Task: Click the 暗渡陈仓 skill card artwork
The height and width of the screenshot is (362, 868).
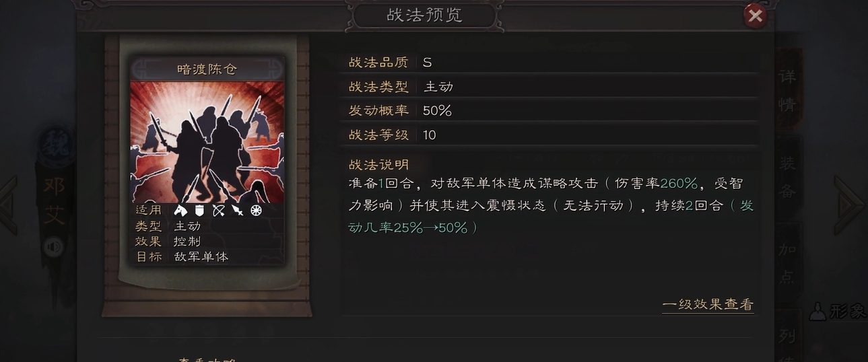Action: click(207, 142)
